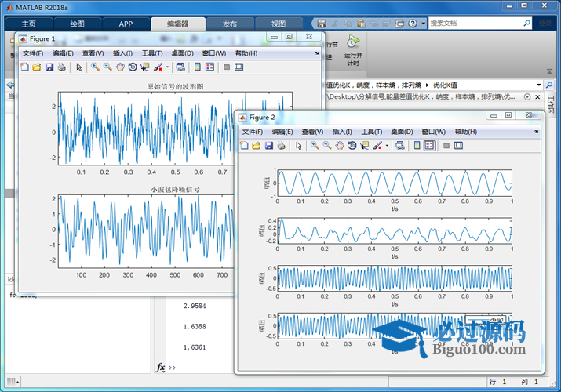Screen dimensions: 561x392
Task: Open 工具(T) menu in Figure 1
Action: [x=152, y=53]
